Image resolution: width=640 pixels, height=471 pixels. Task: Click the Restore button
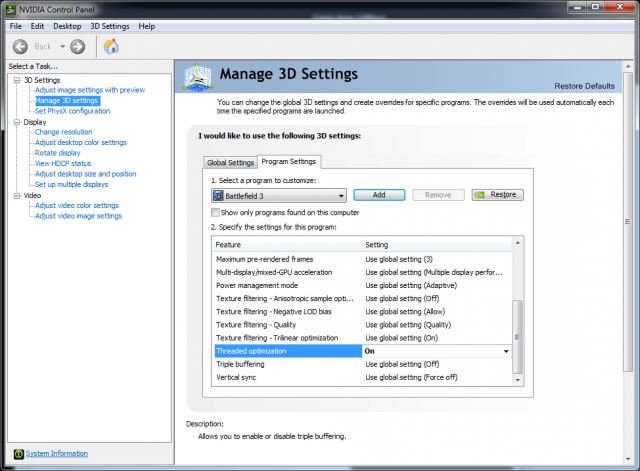(x=498, y=195)
